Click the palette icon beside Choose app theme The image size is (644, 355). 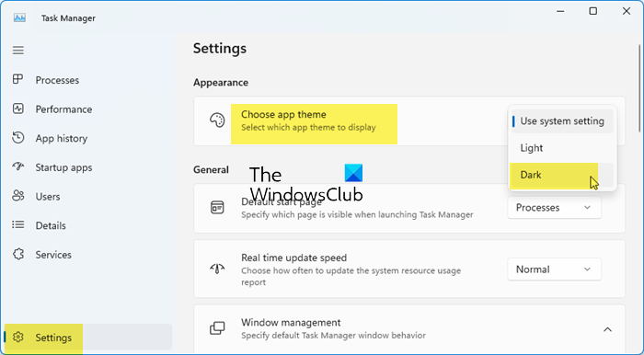pos(217,120)
